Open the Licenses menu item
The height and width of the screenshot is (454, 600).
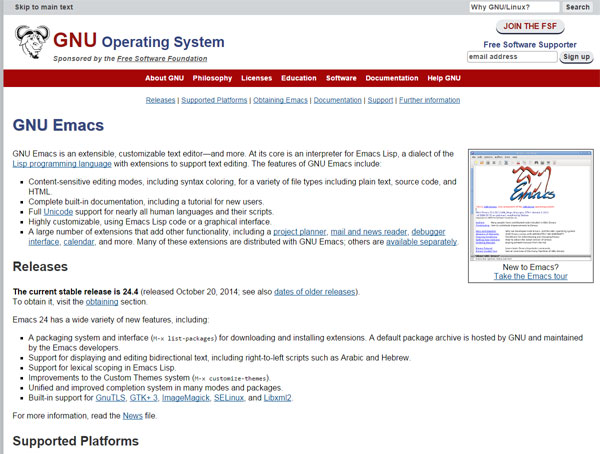point(256,78)
